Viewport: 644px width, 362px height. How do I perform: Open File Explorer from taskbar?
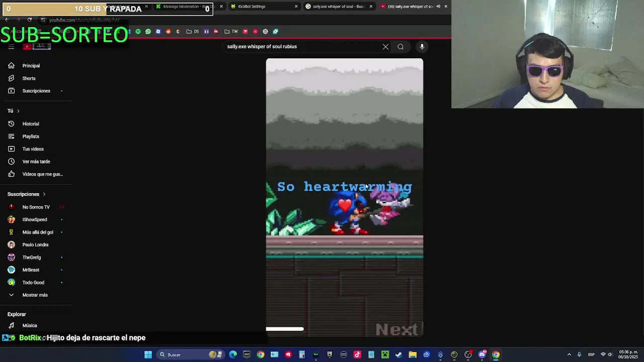[x=413, y=355]
